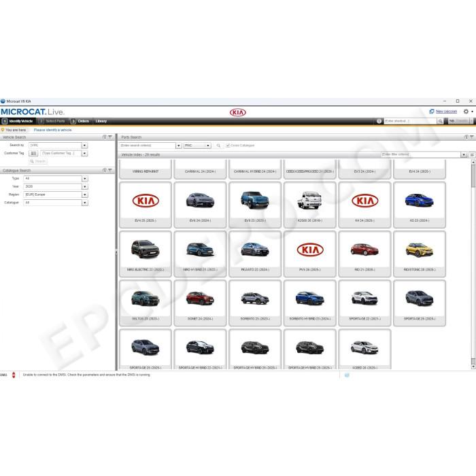The width and height of the screenshot is (476, 476).
Task: Click Catalogue Search panel filter funnel icon
Action: (x=110, y=170)
